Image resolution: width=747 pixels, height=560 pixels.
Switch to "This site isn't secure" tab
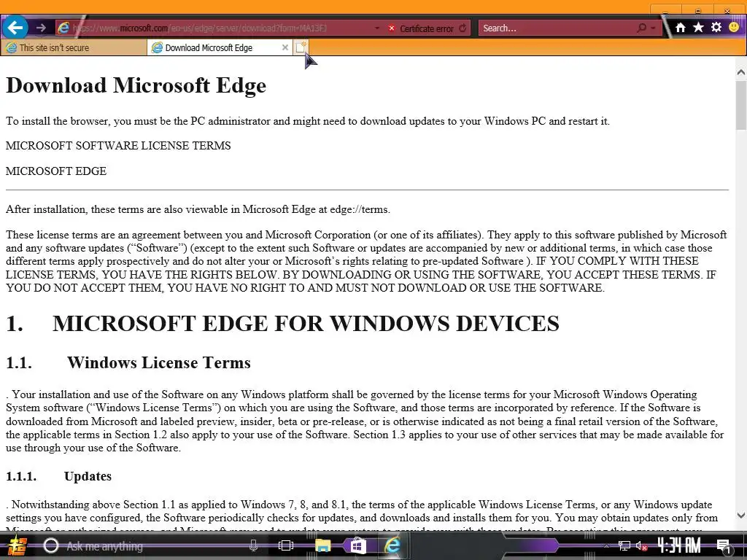tap(74, 47)
